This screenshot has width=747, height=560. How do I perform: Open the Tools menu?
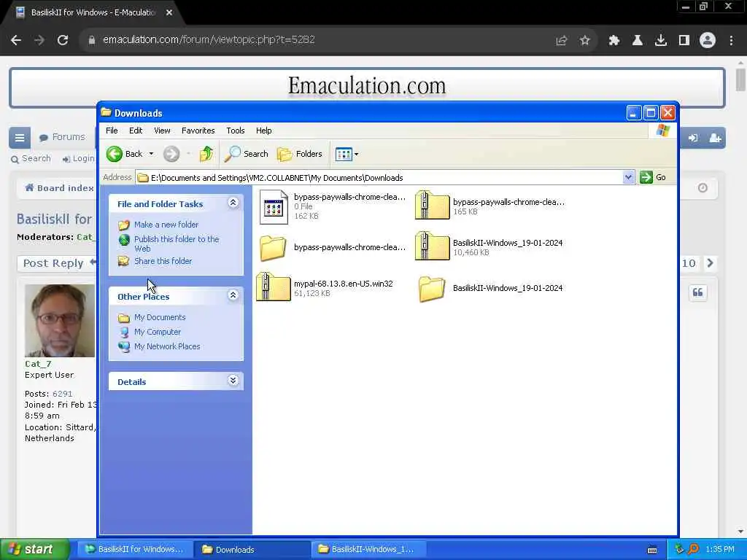pyautogui.click(x=236, y=131)
